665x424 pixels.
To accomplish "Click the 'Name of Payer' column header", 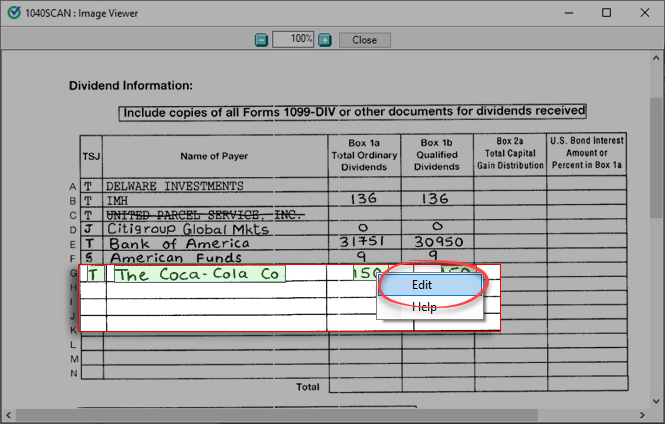I will point(214,156).
